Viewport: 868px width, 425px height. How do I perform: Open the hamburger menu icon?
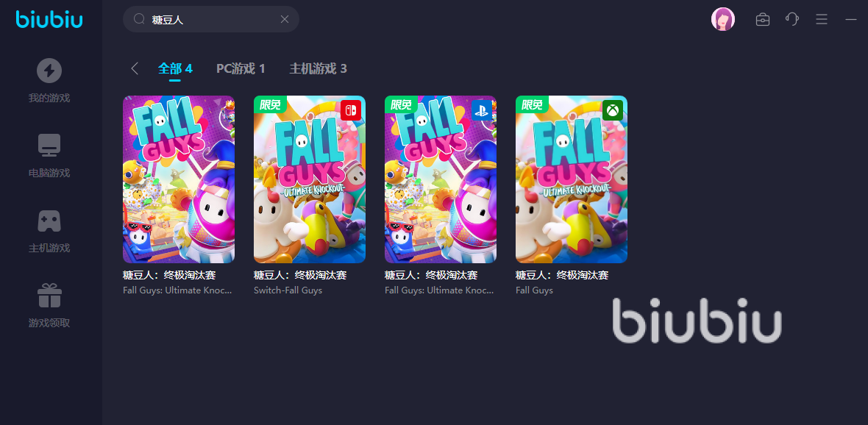pyautogui.click(x=822, y=19)
